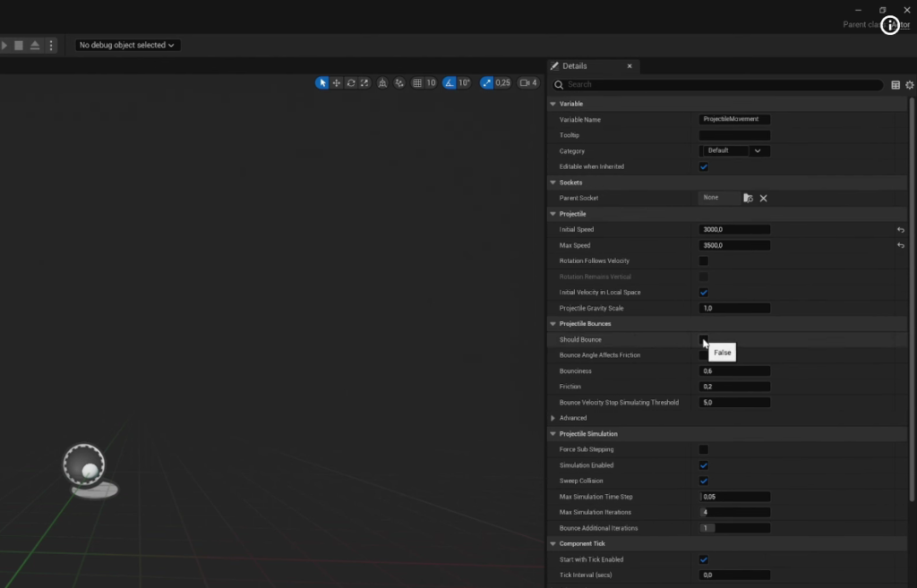
Task: Edit the Initial Speed value
Action: (x=734, y=230)
